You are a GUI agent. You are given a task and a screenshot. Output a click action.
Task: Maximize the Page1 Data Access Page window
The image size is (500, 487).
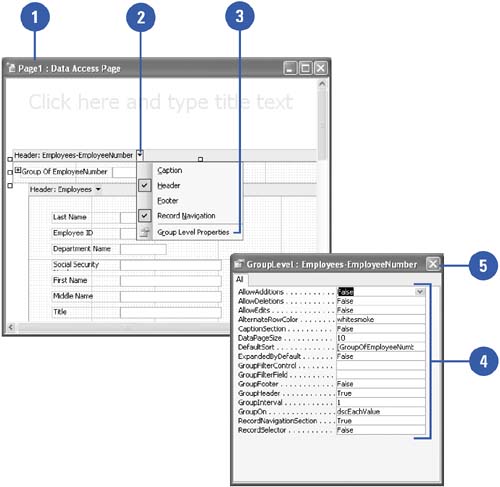point(305,68)
